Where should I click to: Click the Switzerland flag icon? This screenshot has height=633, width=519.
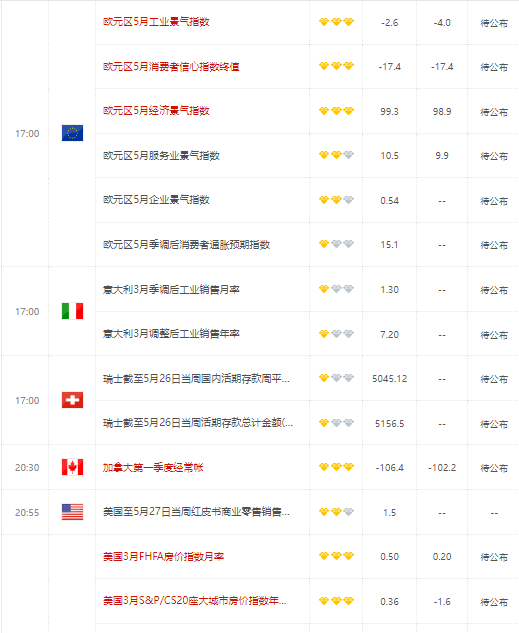[72, 400]
